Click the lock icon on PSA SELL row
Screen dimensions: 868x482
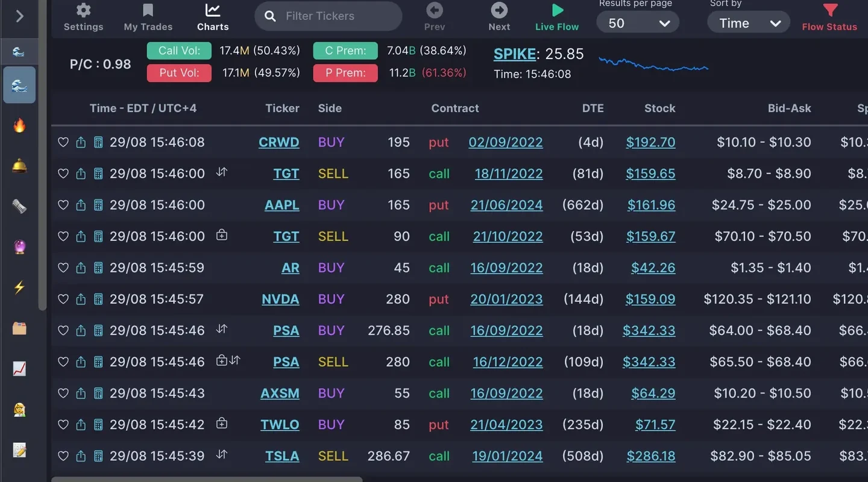(222, 360)
